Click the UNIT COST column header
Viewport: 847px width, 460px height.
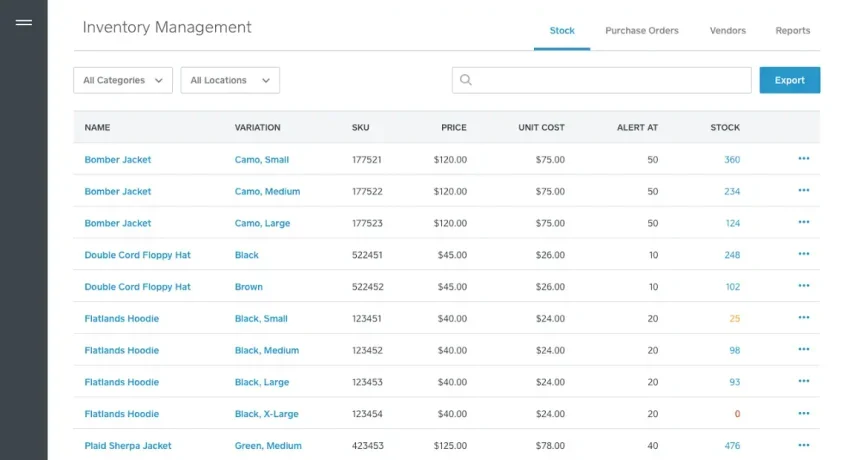pos(541,127)
